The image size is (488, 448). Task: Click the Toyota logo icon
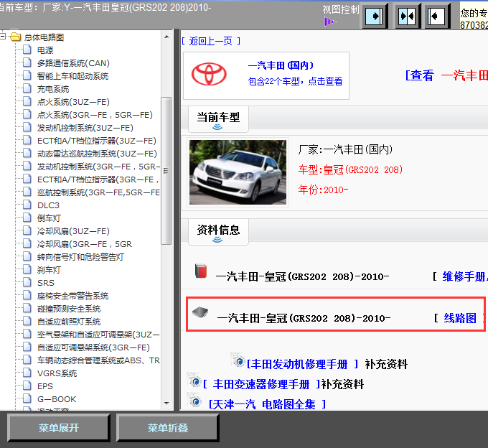point(209,74)
